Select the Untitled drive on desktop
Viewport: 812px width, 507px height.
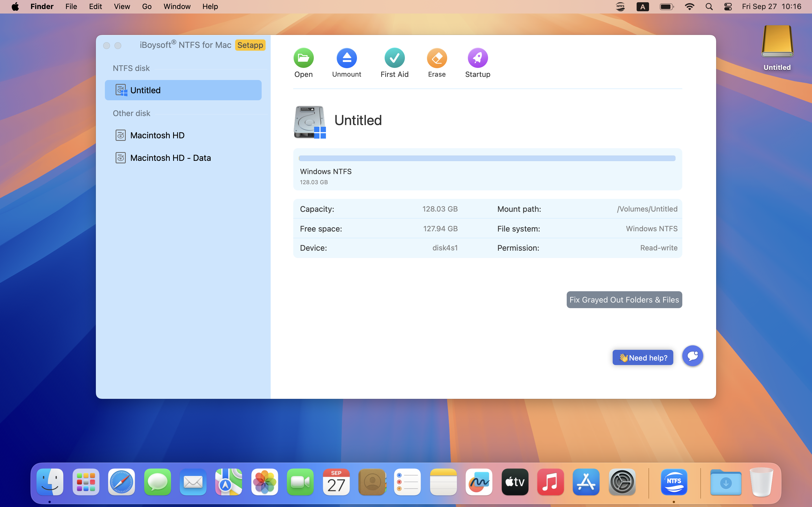point(777,42)
